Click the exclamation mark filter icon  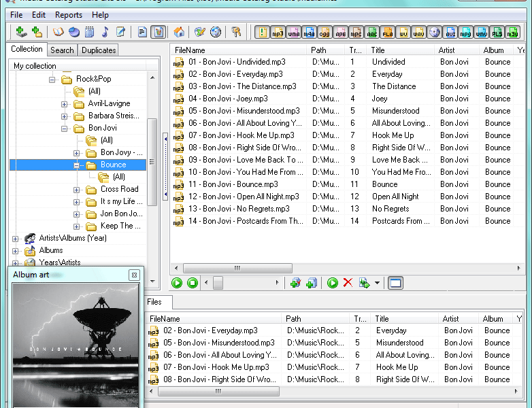pyautogui.click(x=262, y=32)
